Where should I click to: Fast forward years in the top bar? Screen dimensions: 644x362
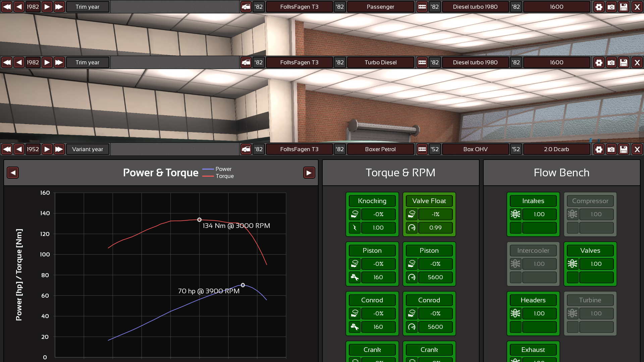[59, 7]
